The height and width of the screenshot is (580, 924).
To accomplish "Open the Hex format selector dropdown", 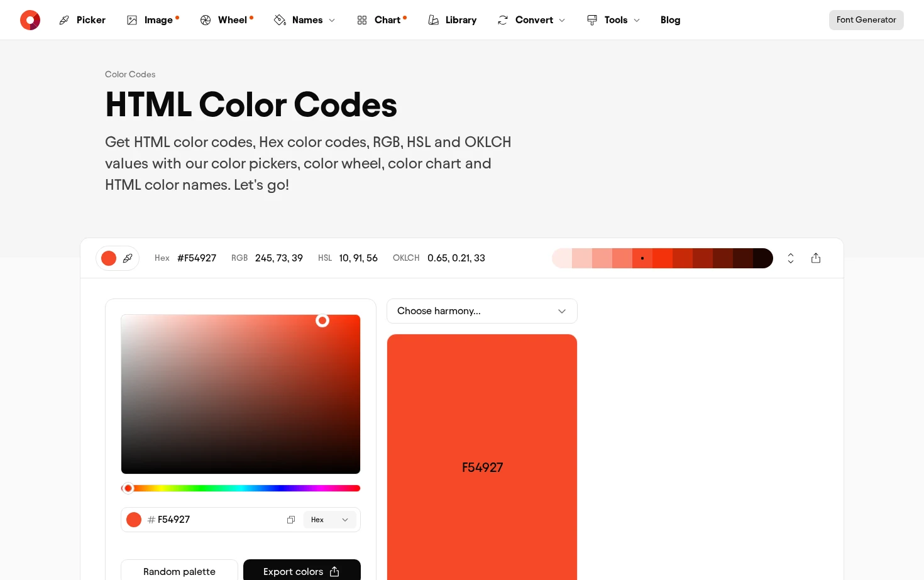I will click(330, 520).
